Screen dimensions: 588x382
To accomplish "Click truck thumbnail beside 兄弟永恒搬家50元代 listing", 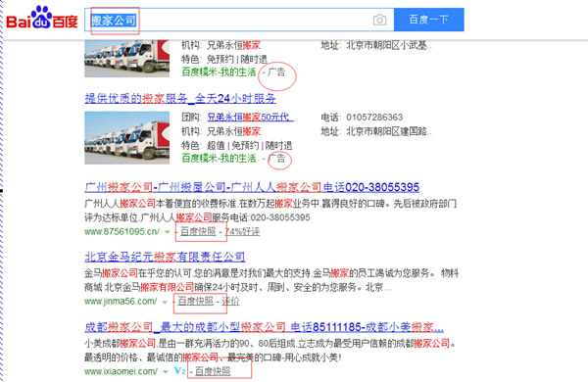I will tap(126, 138).
